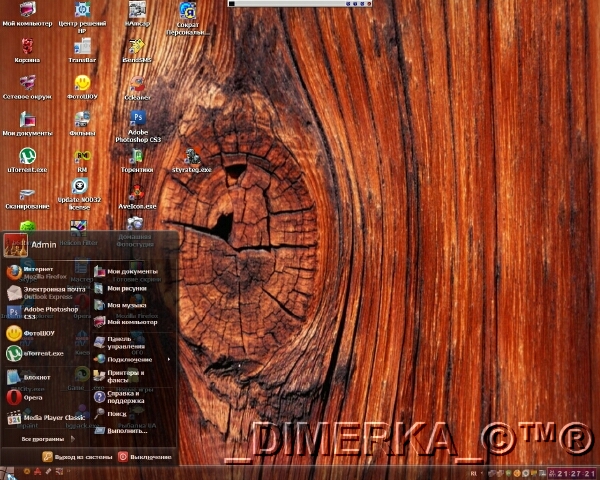Click the taskbar clock
The width and height of the screenshot is (600, 480).
click(576, 472)
